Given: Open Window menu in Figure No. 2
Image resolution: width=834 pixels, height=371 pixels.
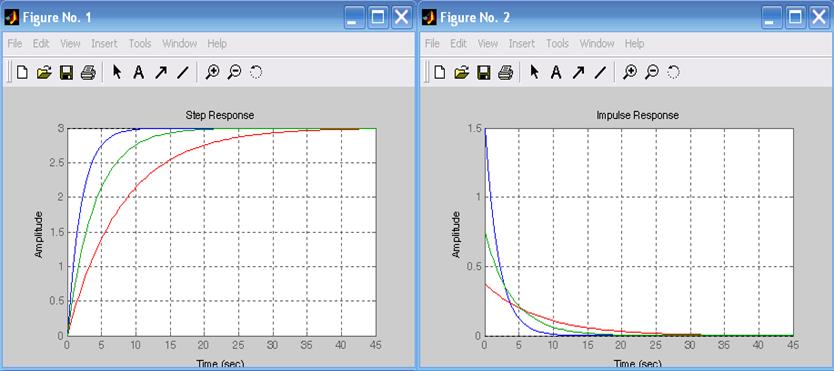Looking at the screenshot, I should tap(597, 44).
